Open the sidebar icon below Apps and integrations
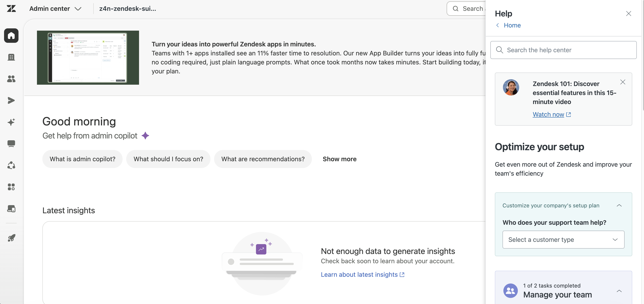 11,209
